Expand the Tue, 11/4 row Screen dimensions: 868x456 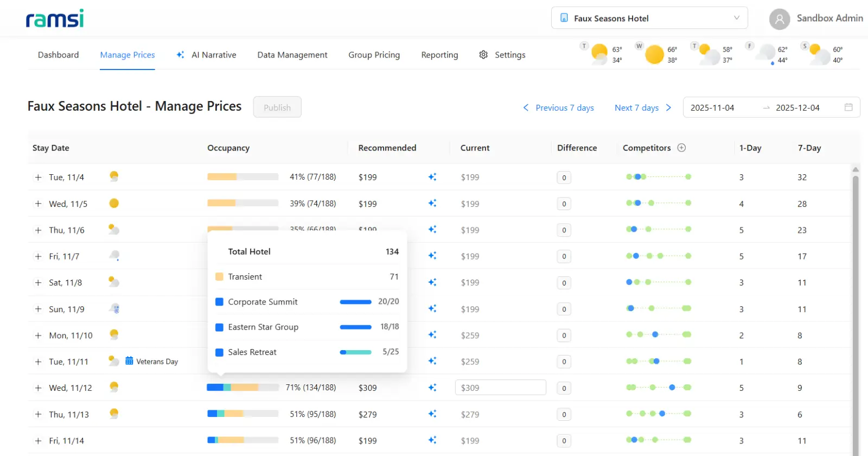point(38,178)
